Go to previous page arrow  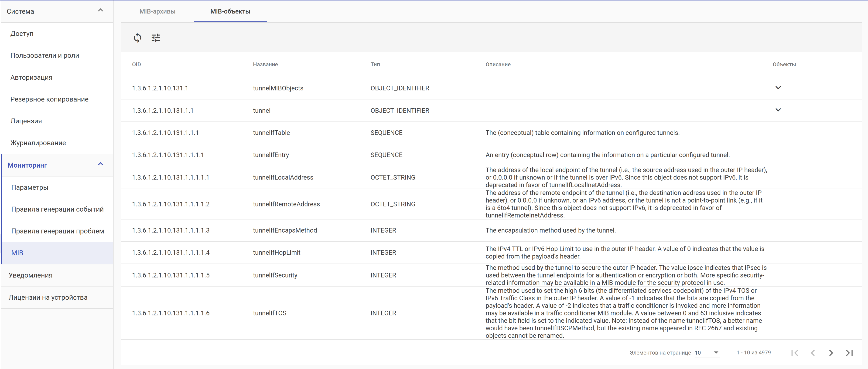tap(813, 352)
